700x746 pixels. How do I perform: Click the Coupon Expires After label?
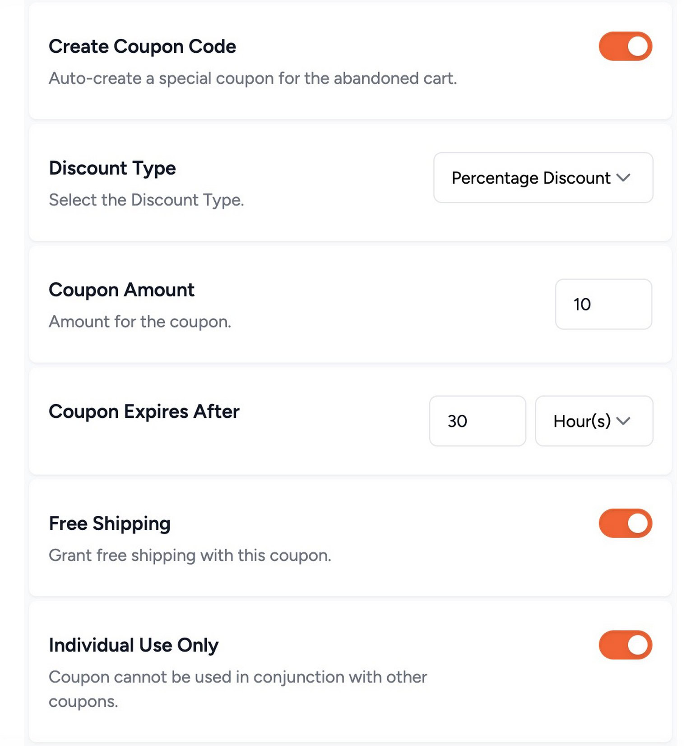[x=144, y=412]
